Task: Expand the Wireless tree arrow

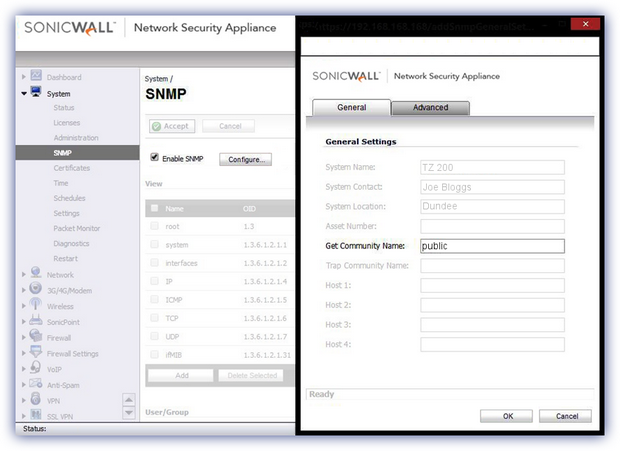Action: [24, 306]
